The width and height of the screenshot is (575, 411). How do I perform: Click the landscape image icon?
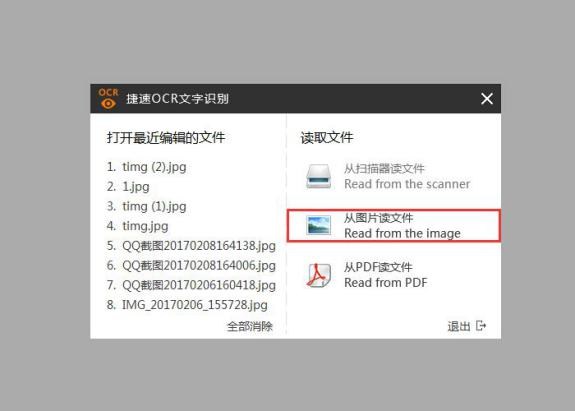click(319, 225)
